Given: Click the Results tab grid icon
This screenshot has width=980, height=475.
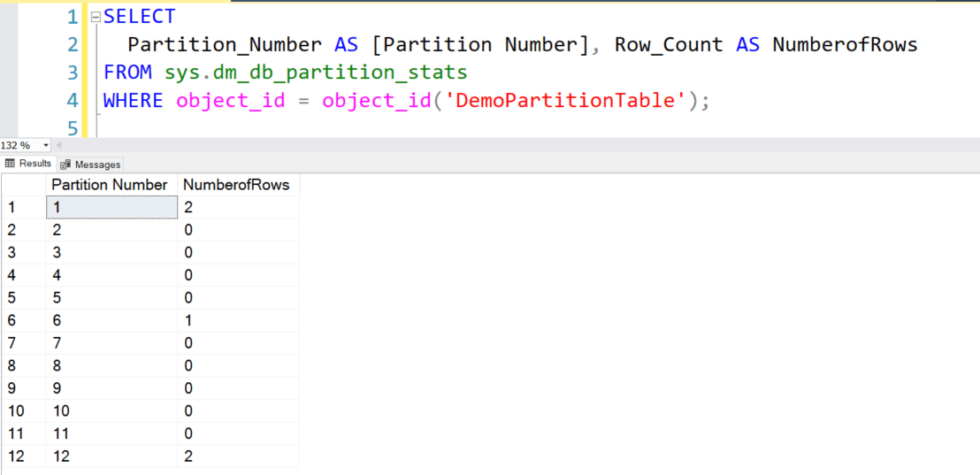Looking at the screenshot, I should click(x=10, y=164).
